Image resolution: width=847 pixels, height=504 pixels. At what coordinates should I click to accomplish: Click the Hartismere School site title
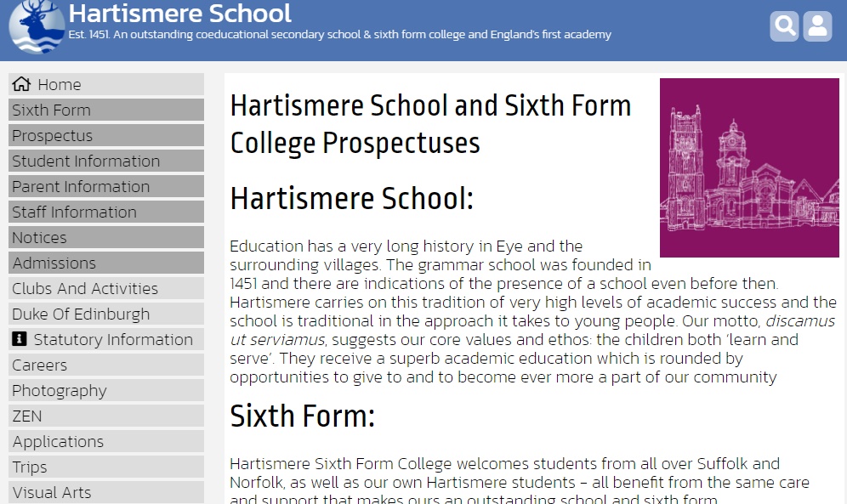[180, 13]
